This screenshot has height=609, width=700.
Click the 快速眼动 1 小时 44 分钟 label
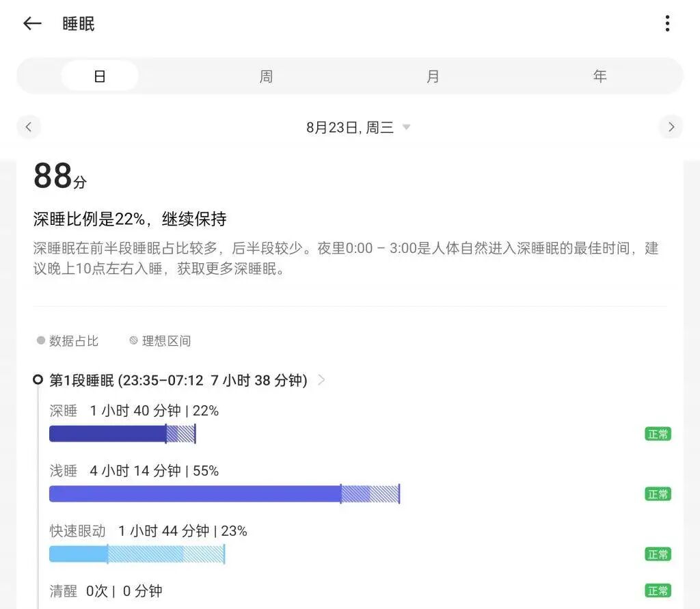[x=148, y=531]
